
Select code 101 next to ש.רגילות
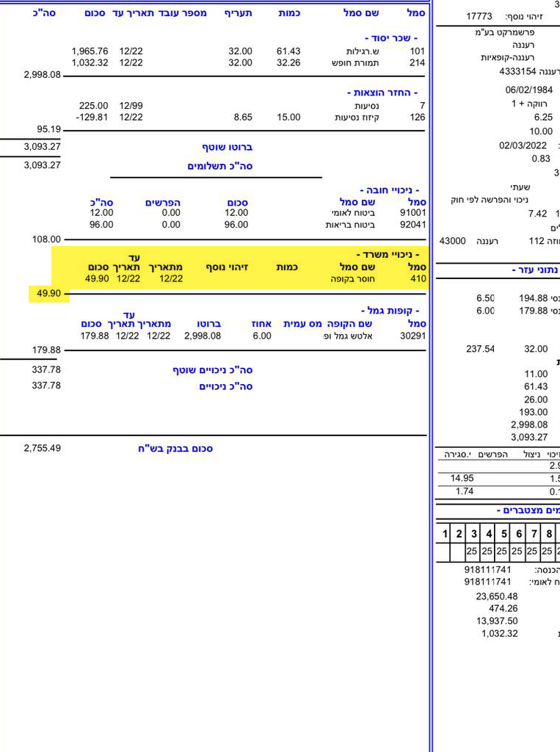point(417,51)
